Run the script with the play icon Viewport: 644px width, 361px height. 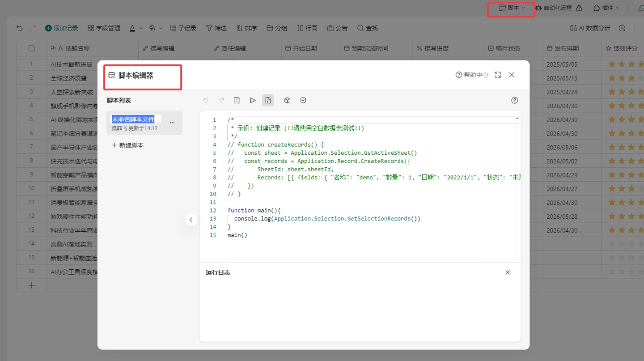(x=253, y=100)
